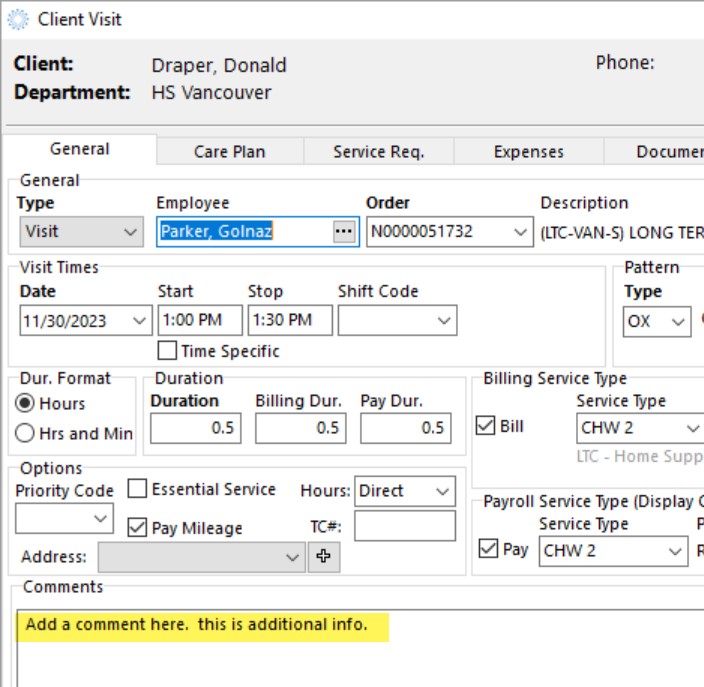This screenshot has height=687, width=704.
Task: Switch to the General tab
Action: 79,149
